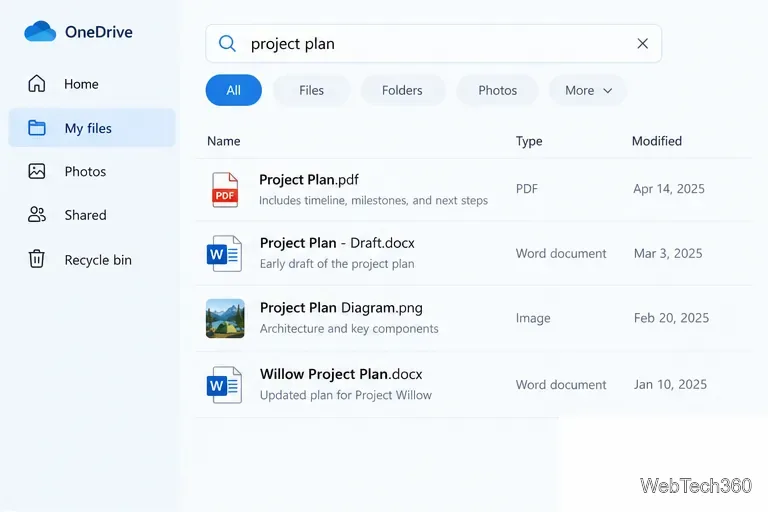Screen dimensions: 768x512
Task: Click the magnifier search icon
Action: (227, 44)
